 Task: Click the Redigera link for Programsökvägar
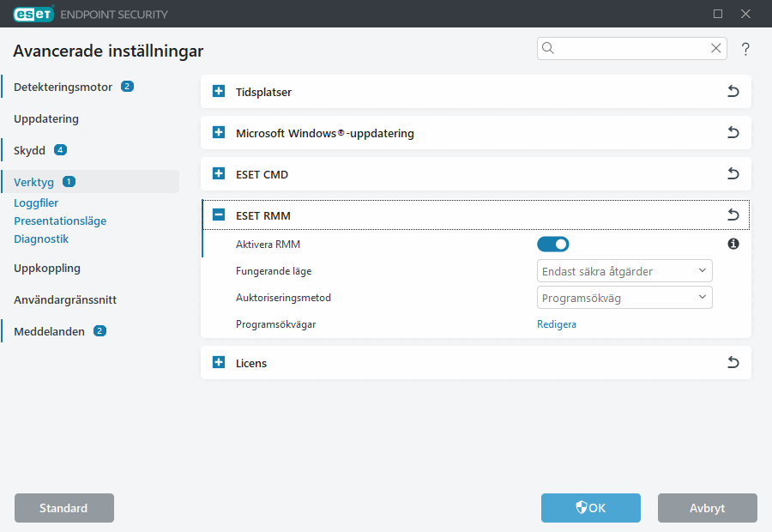pyautogui.click(x=557, y=323)
